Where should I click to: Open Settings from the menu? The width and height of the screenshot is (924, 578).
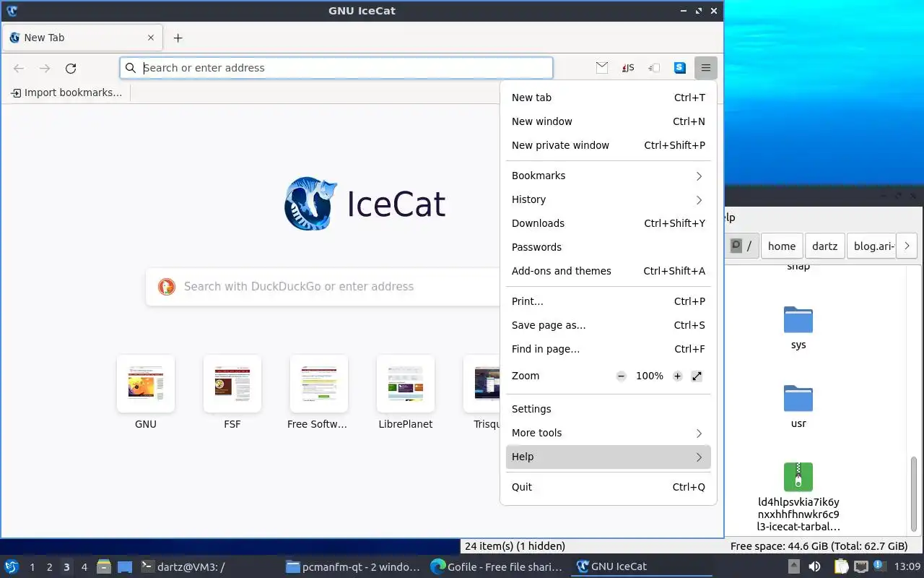coord(608,409)
